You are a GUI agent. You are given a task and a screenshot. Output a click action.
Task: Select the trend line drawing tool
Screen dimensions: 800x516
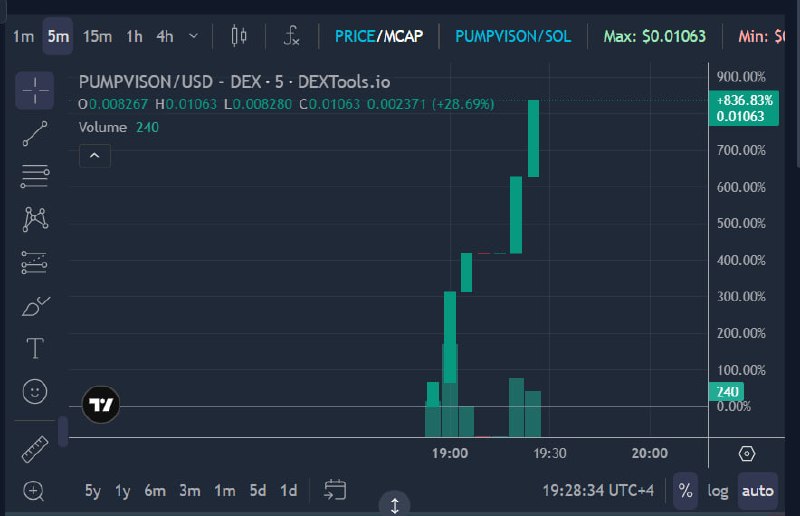coord(35,134)
